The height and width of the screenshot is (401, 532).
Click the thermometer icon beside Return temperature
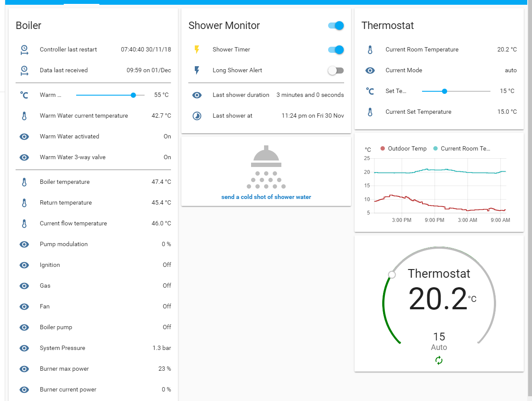coord(24,202)
